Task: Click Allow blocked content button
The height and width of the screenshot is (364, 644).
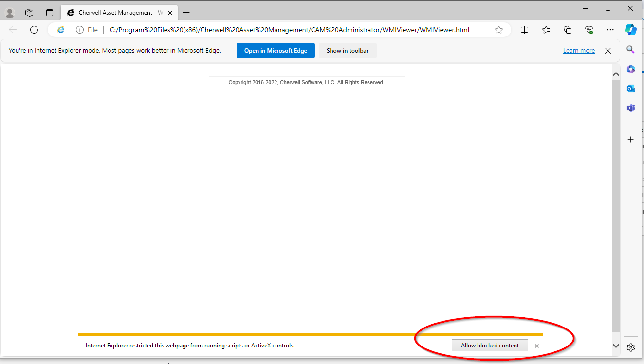Action: (x=490, y=346)
